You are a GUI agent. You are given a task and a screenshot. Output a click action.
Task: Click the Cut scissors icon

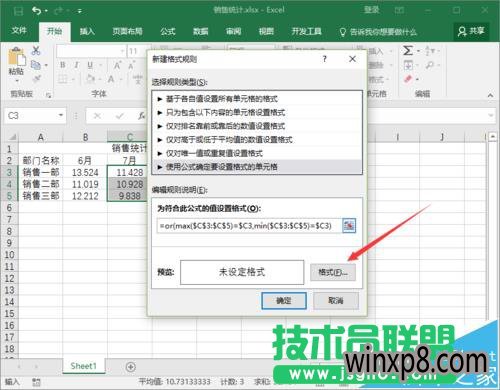(x=36, y=51)
